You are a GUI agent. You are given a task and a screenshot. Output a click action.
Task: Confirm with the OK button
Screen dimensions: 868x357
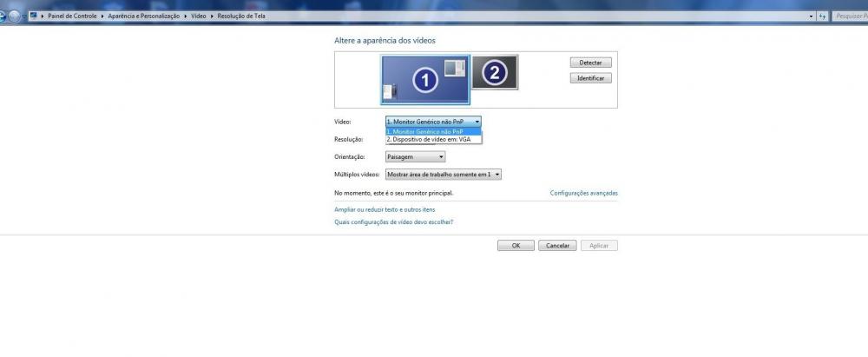click(x=516, y=246)
